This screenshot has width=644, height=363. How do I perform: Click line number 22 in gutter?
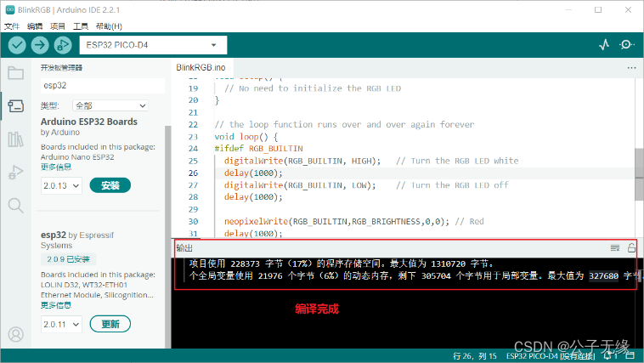coord(193,125)
